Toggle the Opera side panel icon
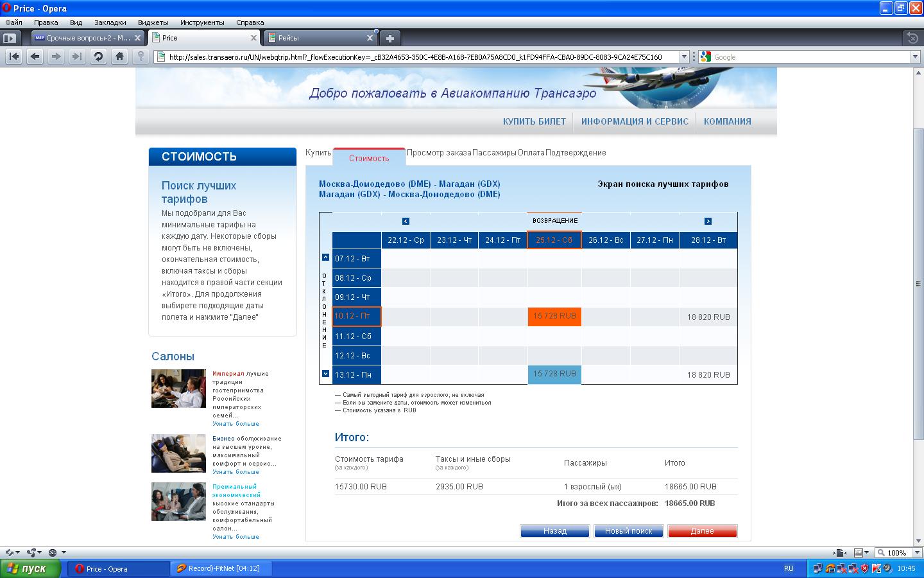Screen dimensions: 924x578 11,38
